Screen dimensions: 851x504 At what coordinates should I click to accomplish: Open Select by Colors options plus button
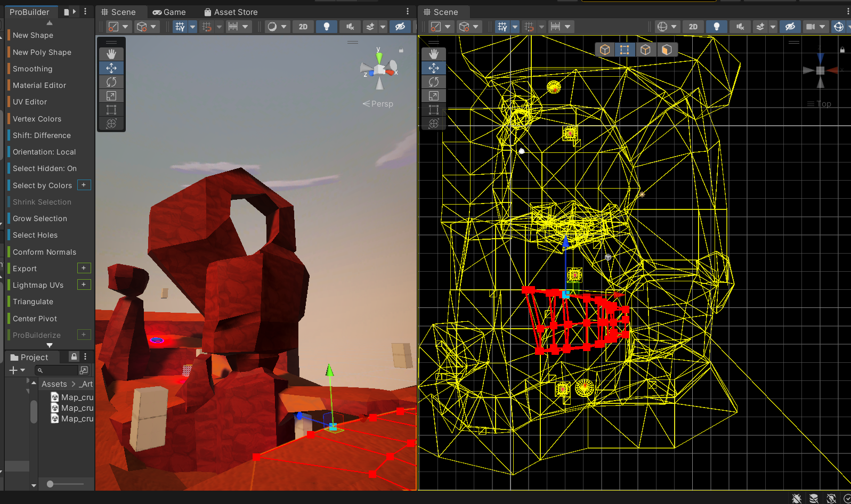pos(84,185)
